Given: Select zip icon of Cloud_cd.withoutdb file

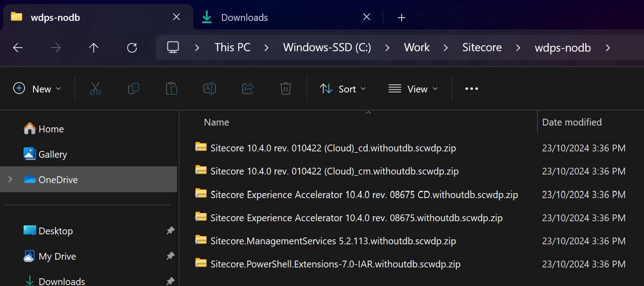Looking at the screenshot, I should pos(201,147).
